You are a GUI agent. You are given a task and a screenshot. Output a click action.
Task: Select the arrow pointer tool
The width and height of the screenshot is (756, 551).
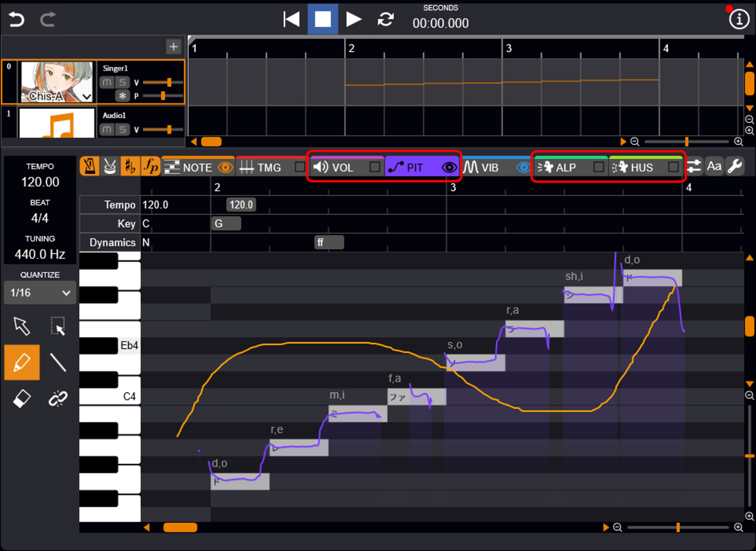click(22, 326)
